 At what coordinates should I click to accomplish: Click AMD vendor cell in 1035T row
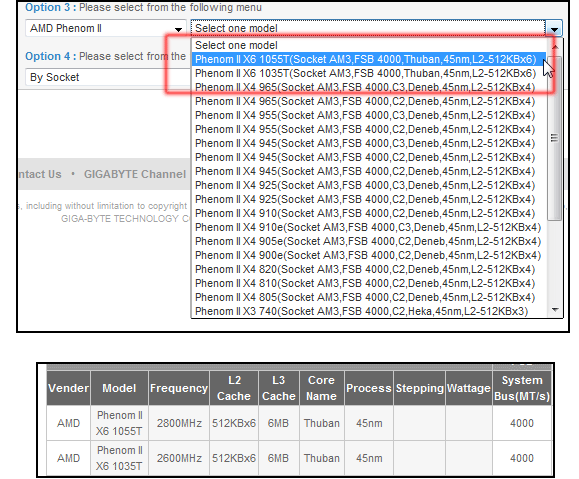tap(68, 458)
